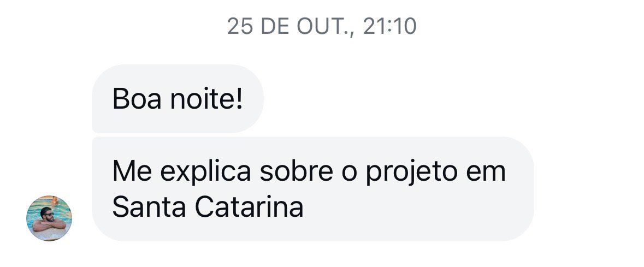Click the word "explica" in the message
This screenshot has height=267, width=644.
click(x=208, y=172)
